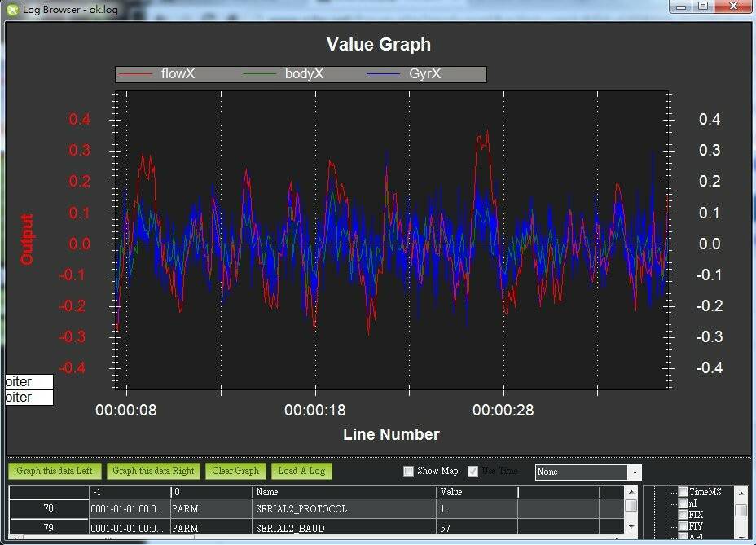756x545 pixels.
Task: Click the PARM cell in row 78
Action: point(212,509)
